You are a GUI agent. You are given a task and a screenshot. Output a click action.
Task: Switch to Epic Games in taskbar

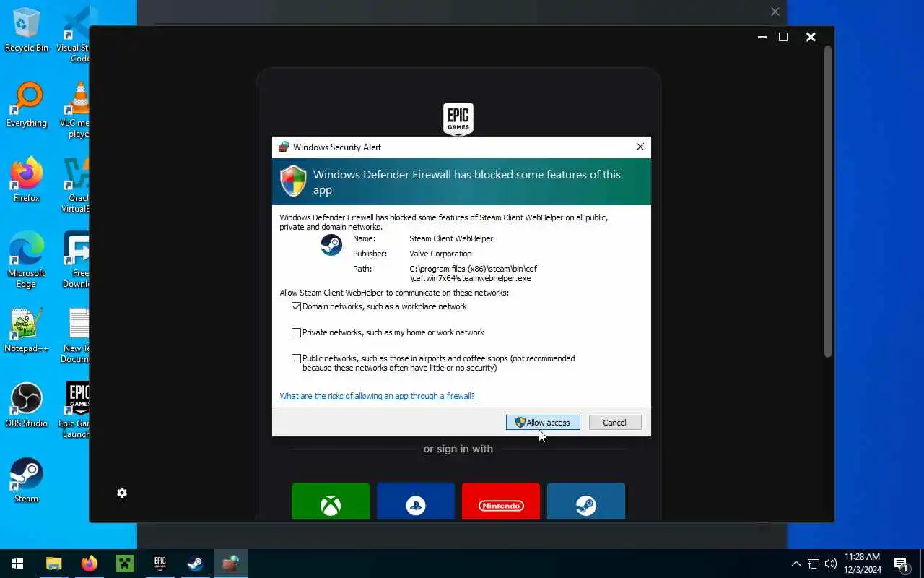click(160, 564)
